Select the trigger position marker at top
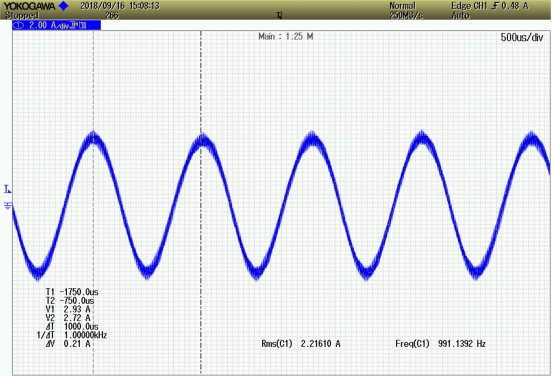 click(x=279, y=15)
